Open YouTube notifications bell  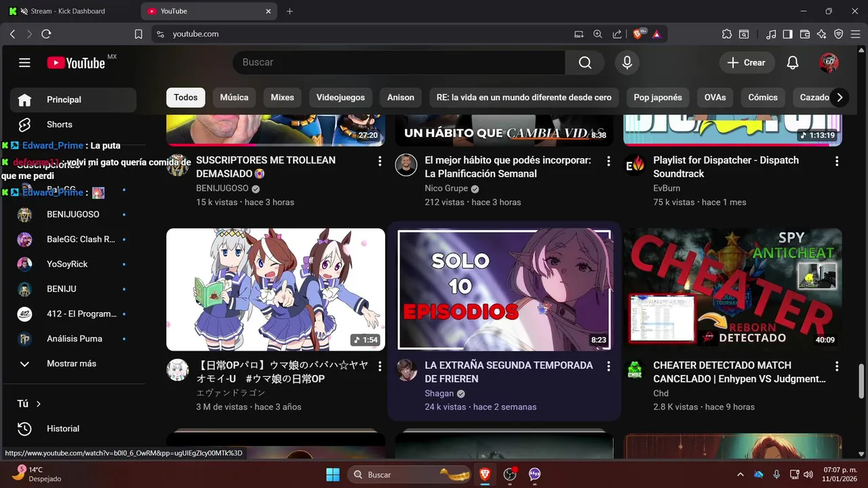coord(792,62)
